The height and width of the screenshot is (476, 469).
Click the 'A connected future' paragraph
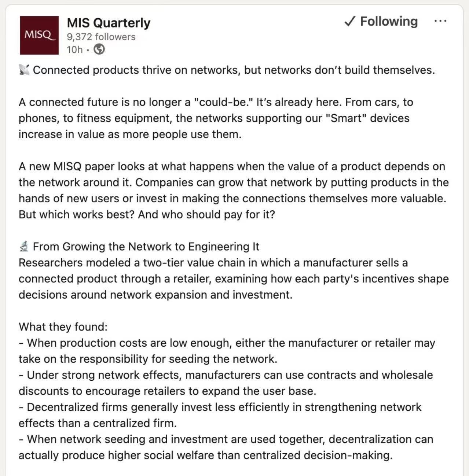pos(216,118)
